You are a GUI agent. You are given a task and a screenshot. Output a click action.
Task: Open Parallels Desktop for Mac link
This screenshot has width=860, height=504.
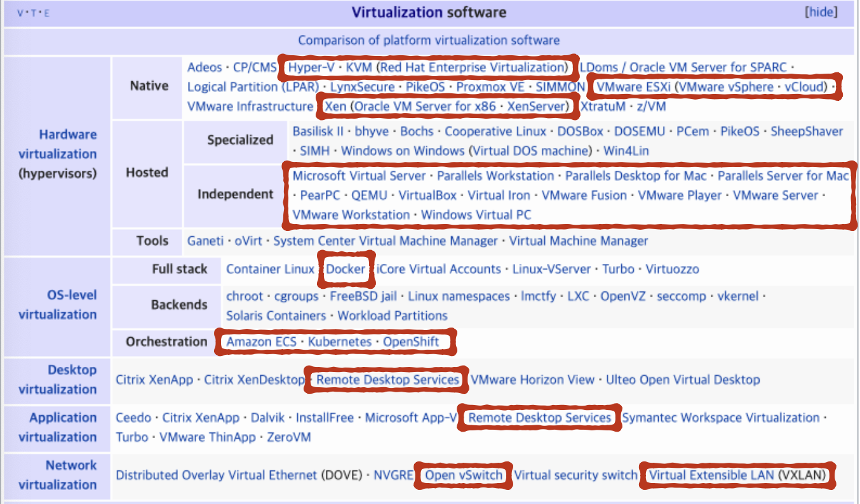click(x=636, y=176)
